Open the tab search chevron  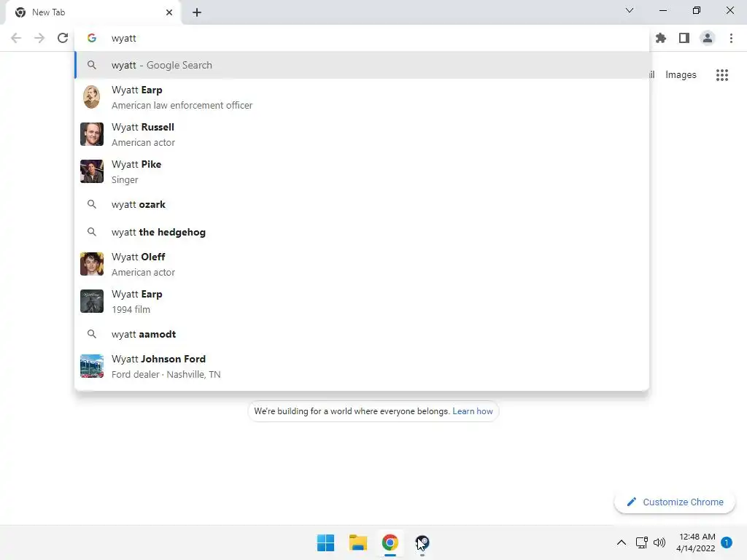630,10
